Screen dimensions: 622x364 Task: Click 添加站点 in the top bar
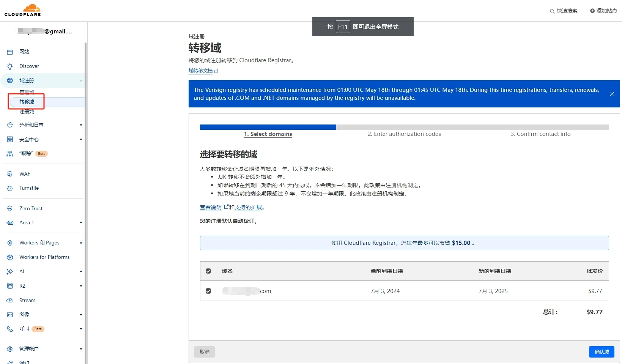(x=606, y=11)
